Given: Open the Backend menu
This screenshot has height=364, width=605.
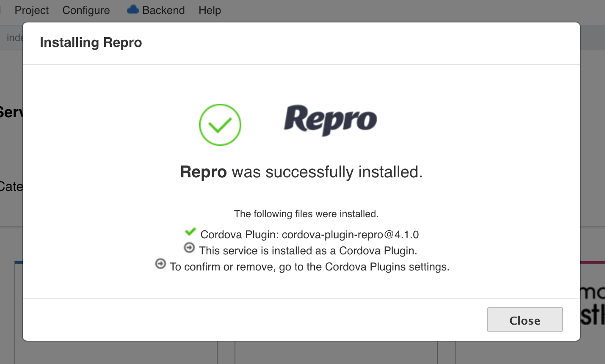Looking at the screenshot, I should (156, 10).
